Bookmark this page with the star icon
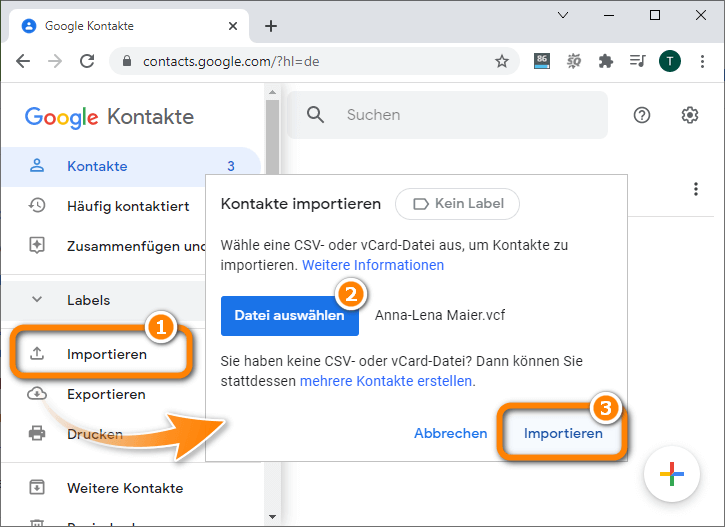This screenshot has width=725, height=527. [502, 61]
